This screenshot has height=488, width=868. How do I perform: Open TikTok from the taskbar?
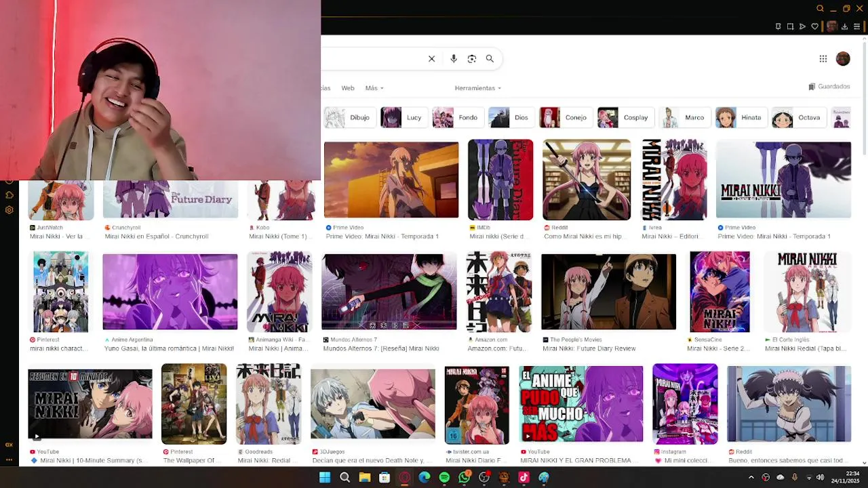coord(524,477)
